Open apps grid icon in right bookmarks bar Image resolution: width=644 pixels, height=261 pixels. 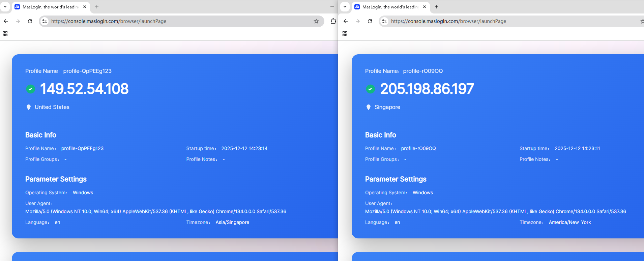click(345, 34)
